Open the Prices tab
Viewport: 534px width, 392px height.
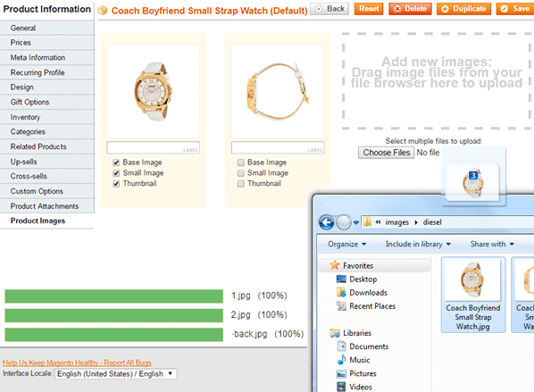click(x=47, y=43)
